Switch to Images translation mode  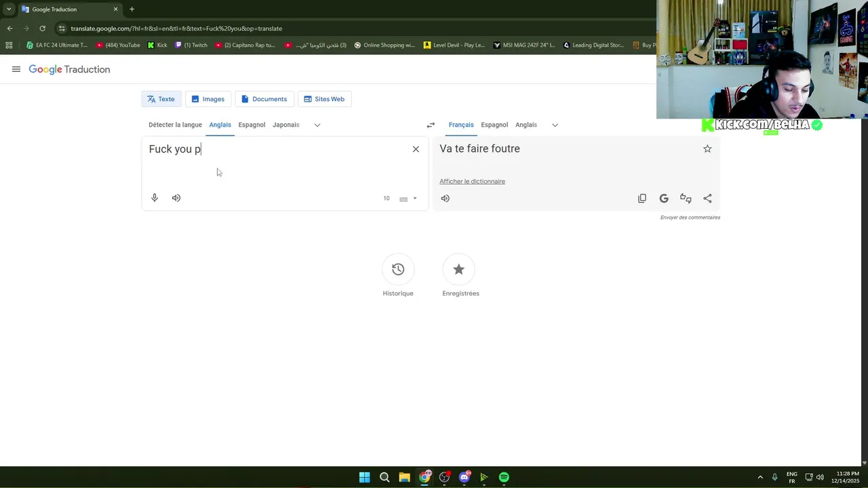208,99
